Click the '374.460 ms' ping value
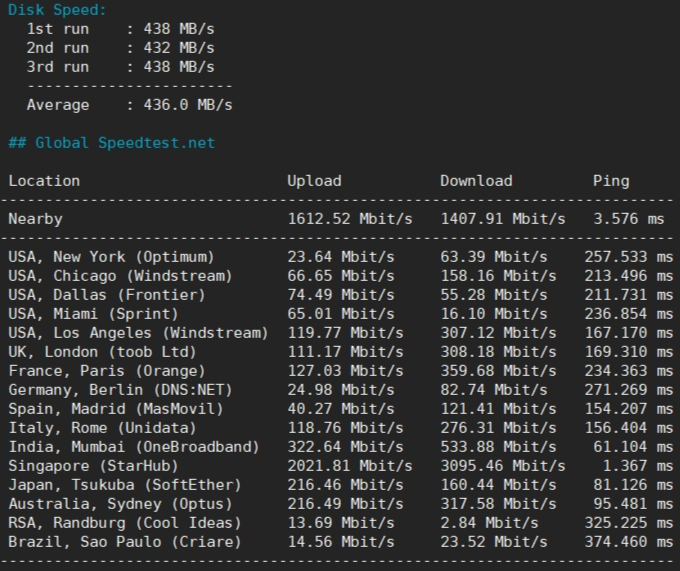Image resolution: width=680 pixels, height=571 pixels. [x=628, y=542]
